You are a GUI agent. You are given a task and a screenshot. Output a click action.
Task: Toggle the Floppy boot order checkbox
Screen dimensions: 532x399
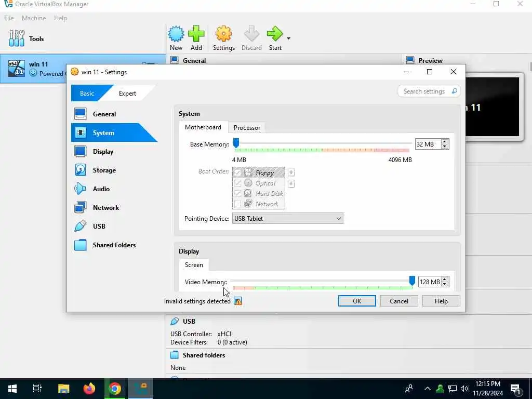(x=237, y=172)
